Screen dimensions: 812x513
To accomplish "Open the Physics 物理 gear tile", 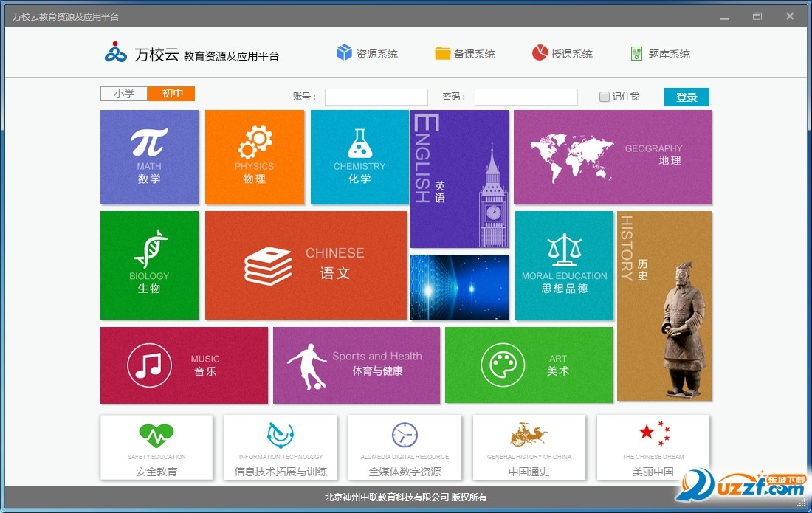I will click(x=254, y=156).
